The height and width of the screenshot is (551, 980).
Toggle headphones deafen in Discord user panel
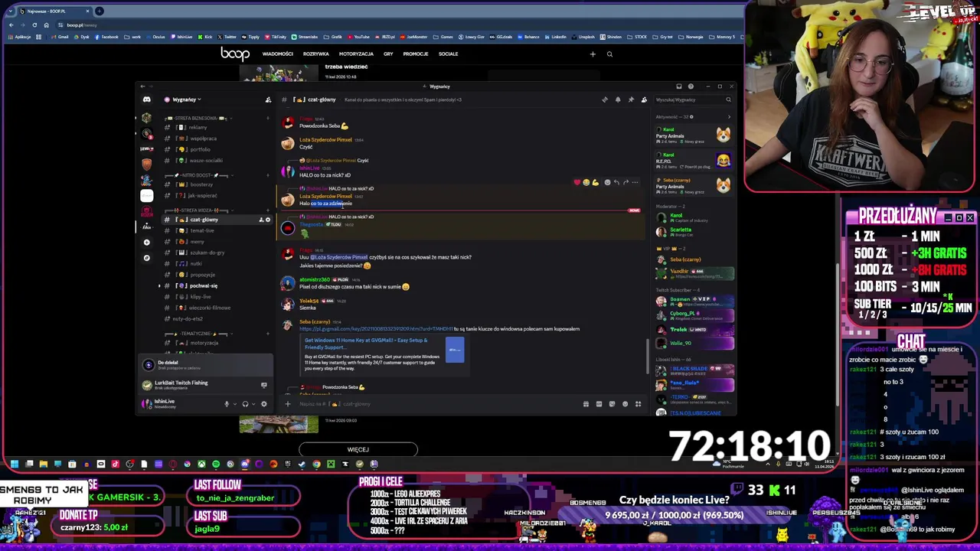coord(245,404)
